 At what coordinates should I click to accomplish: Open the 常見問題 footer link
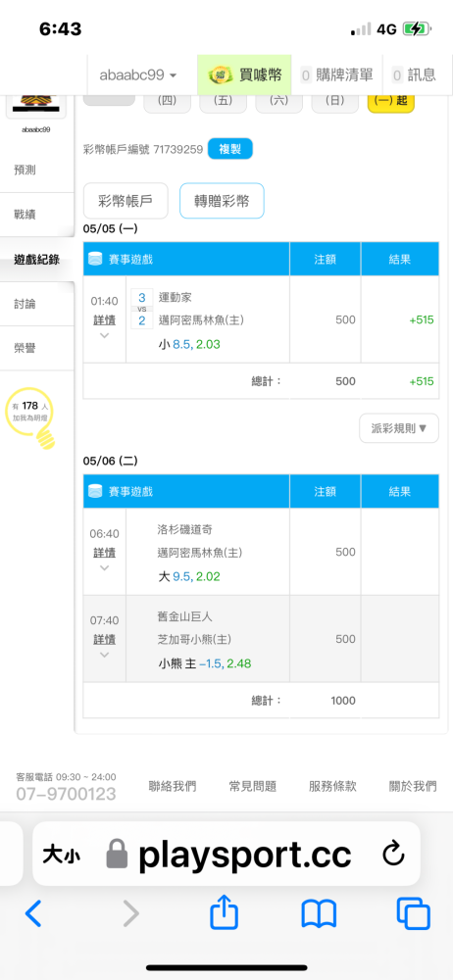pos(253,786)
